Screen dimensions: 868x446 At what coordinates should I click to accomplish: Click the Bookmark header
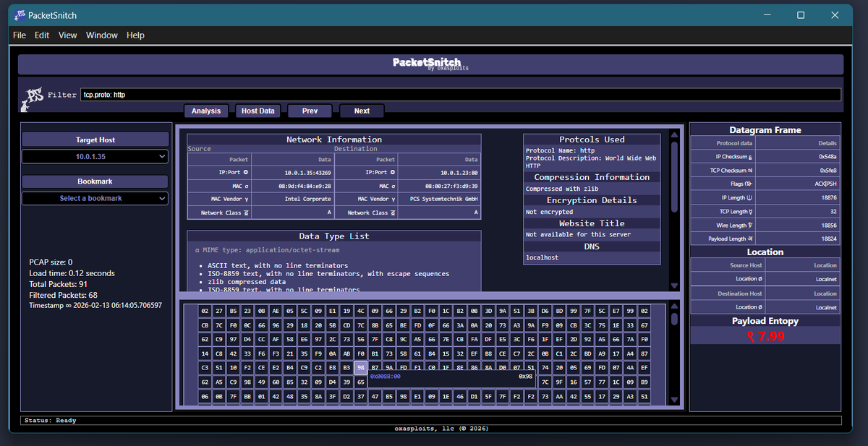coord(95,181)
